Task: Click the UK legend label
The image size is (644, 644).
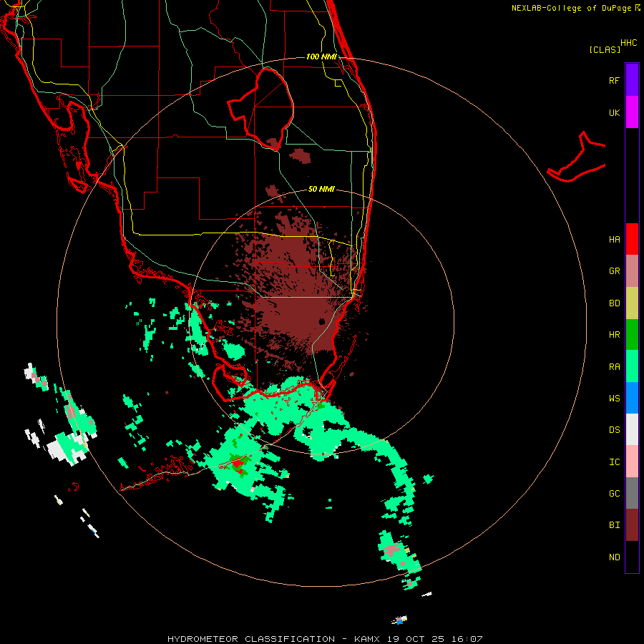Action: pos(614,112)
